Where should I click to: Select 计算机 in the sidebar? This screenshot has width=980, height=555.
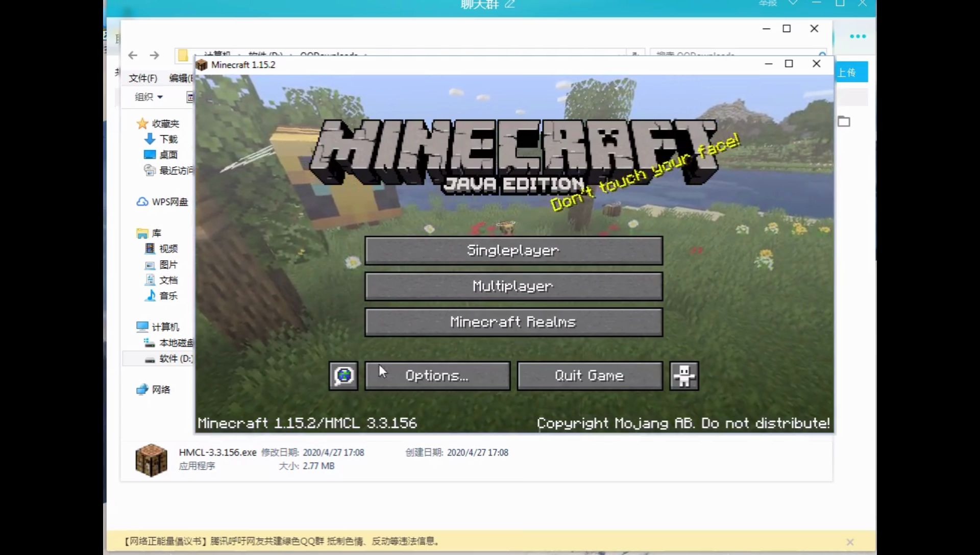[x=165, y=327]
